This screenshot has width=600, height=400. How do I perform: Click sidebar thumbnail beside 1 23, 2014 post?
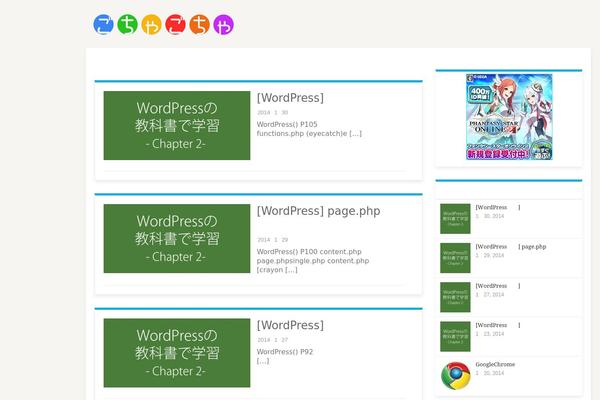coord(455,336)
